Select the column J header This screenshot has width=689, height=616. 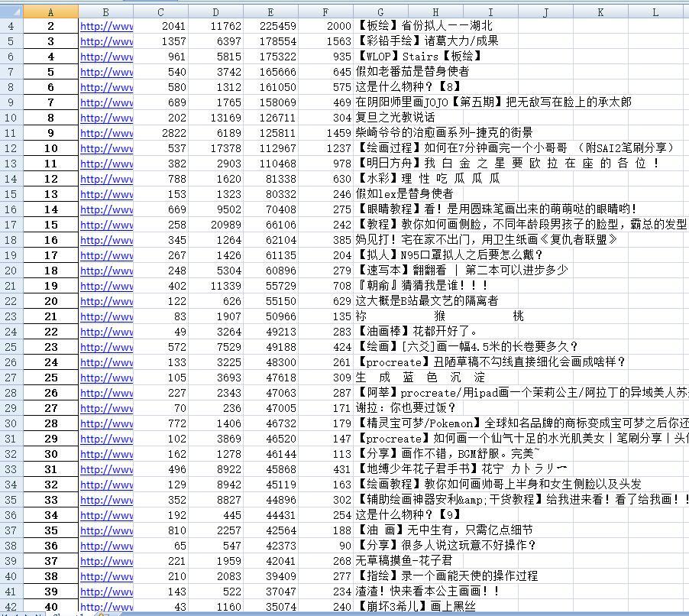click(x=545, y=12)
